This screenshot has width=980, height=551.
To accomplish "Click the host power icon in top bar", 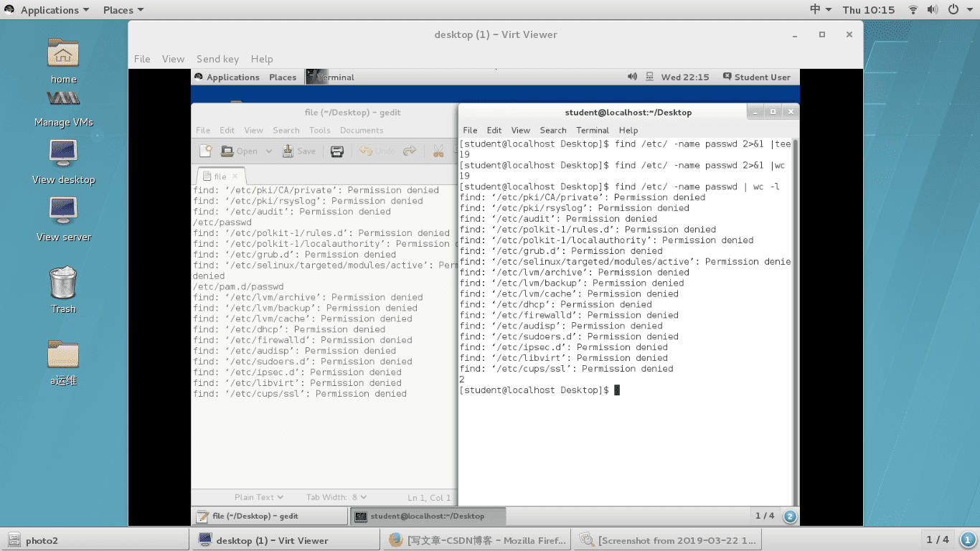I will pyautogui.click(x=953, y=10).
